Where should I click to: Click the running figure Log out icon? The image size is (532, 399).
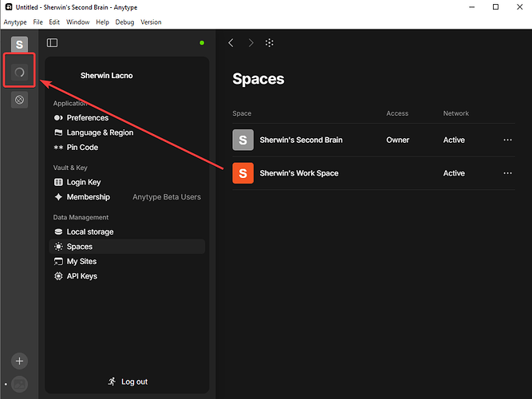tap(112, 381)
